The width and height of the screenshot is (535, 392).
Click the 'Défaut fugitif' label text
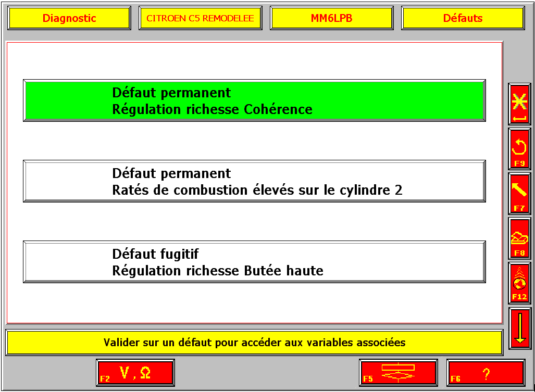[x=155, y=254]
